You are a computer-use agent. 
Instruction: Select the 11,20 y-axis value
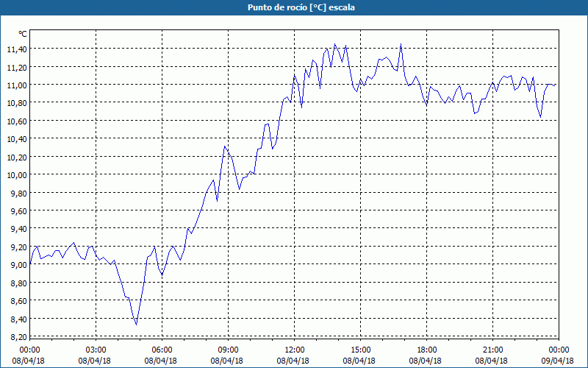click(17, 67)
